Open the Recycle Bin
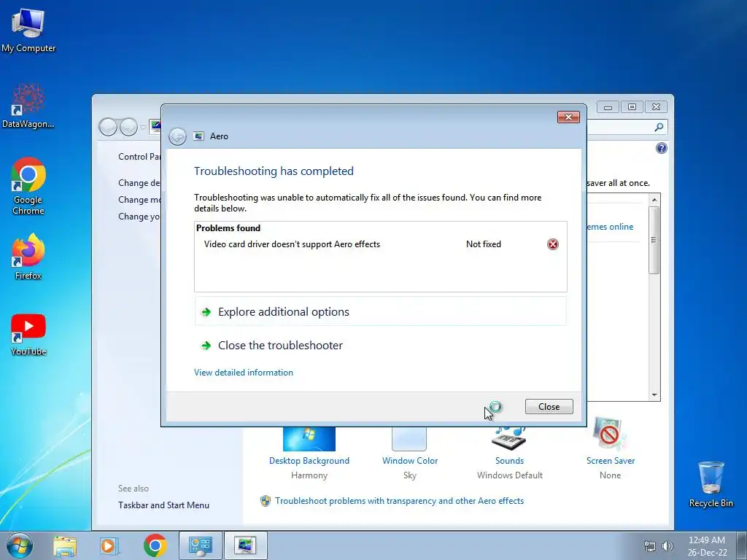This screenshot has height=560, width=747. click(711, 484)
